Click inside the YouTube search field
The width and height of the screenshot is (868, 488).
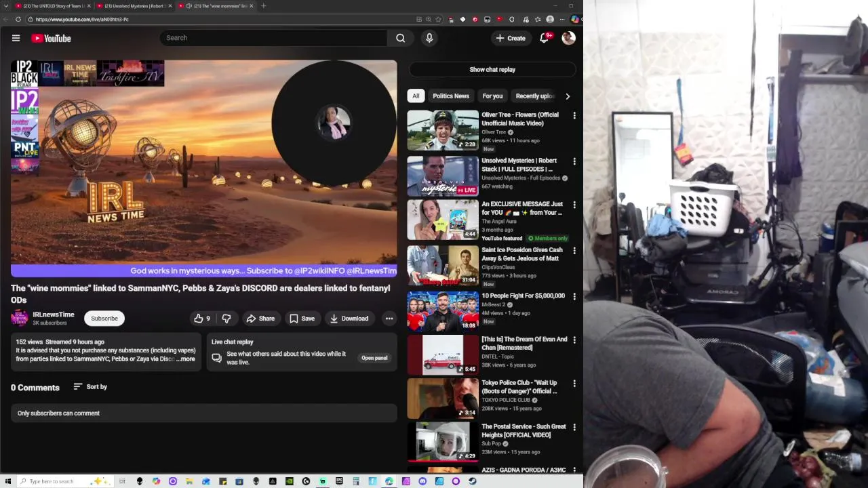pyautogui.click(x=273, y=38)
